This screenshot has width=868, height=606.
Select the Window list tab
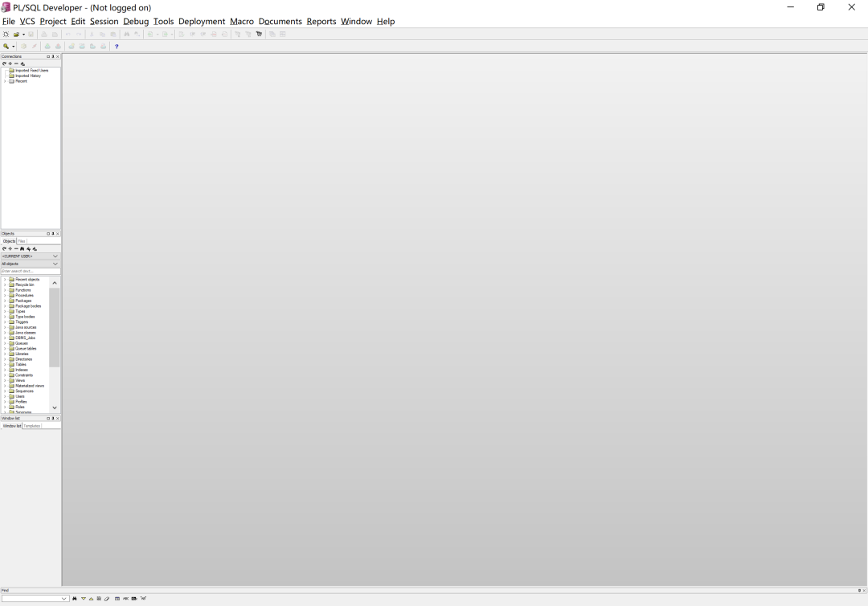pos(11,426)
